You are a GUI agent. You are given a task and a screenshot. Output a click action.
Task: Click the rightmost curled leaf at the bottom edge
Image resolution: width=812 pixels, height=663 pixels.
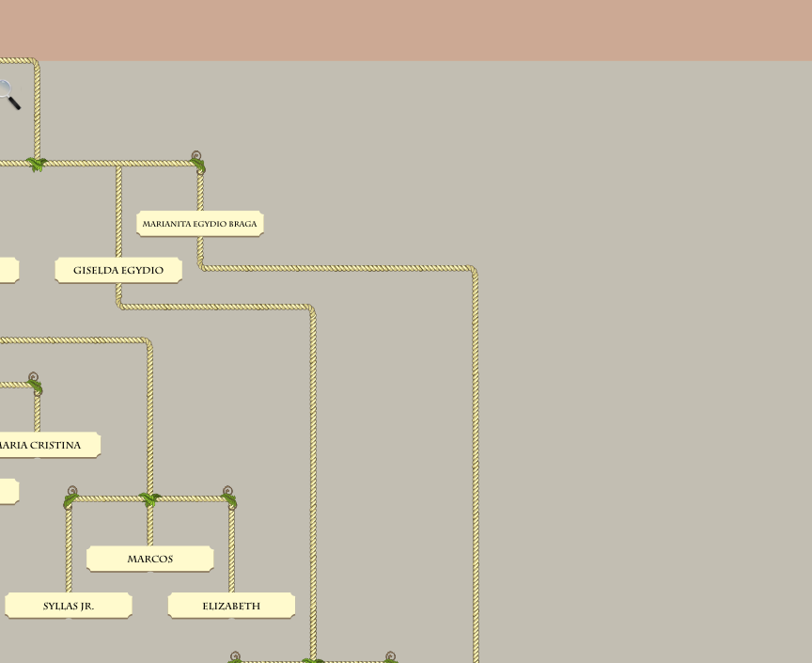click(391, 657)
